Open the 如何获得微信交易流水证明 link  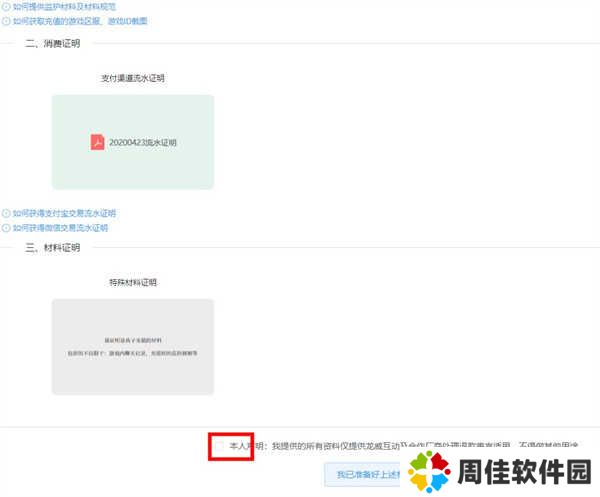pyautogui.click(x=61, y=227)
